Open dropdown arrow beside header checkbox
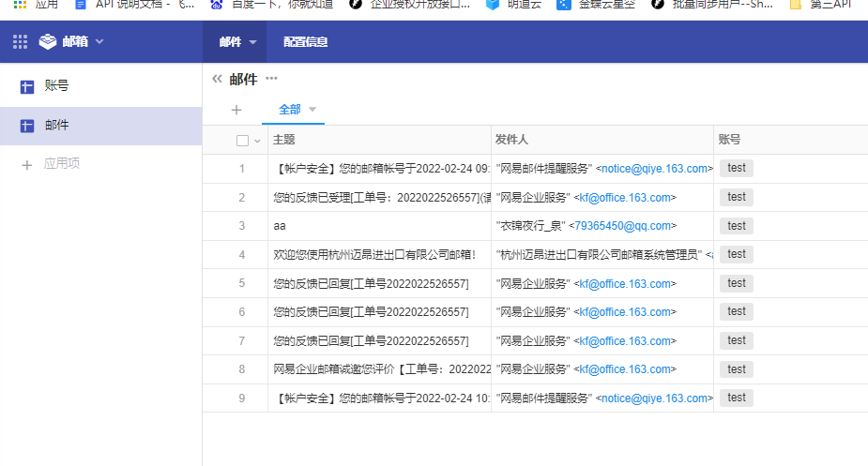868x466 pixels. tap(257, 141)
